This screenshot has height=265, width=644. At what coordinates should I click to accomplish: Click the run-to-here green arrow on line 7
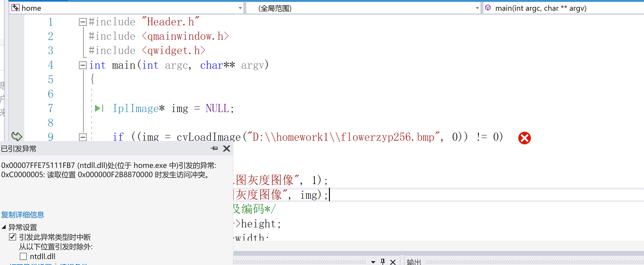99,108
